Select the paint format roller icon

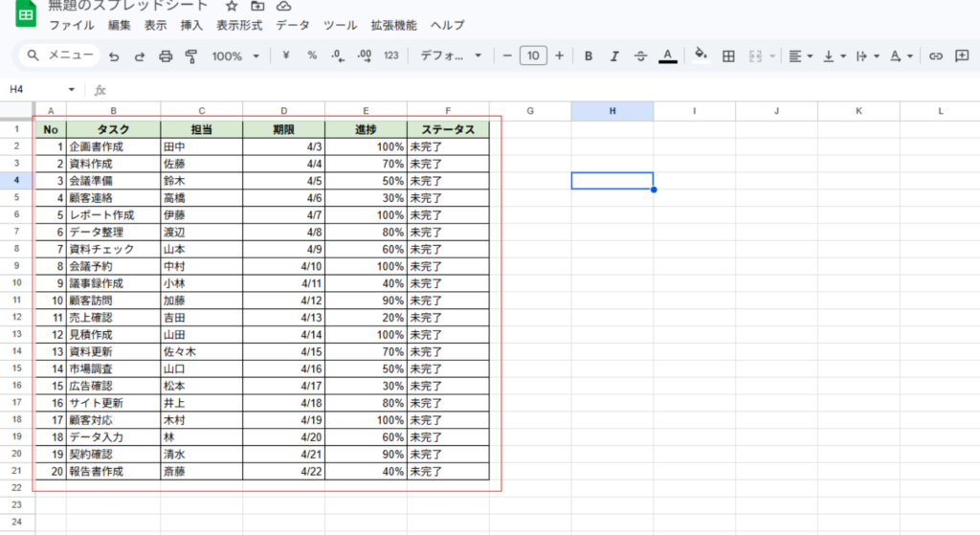pyautogui.click(x=190, y=56)
